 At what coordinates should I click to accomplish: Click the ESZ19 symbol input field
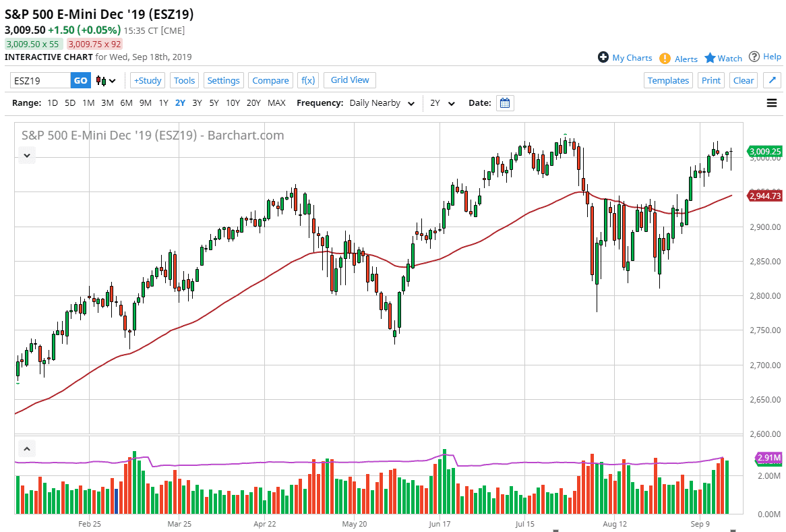(x=40, y=81)
